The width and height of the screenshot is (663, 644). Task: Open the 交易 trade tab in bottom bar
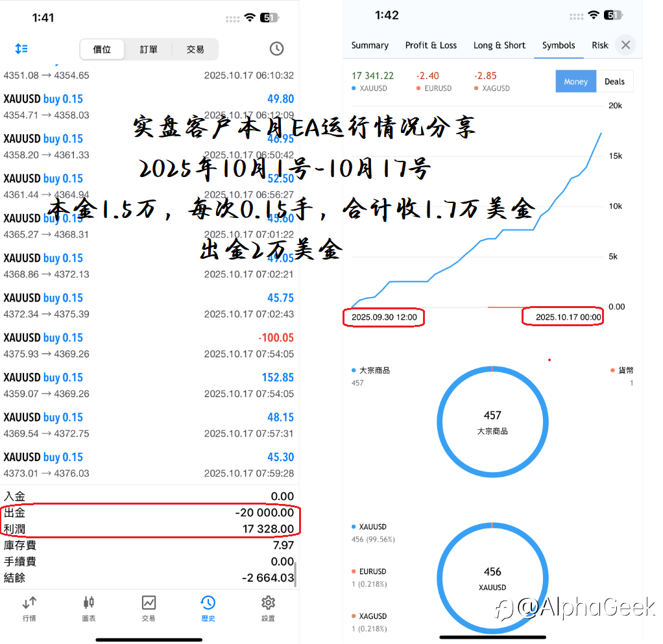(x=149, y=608)
